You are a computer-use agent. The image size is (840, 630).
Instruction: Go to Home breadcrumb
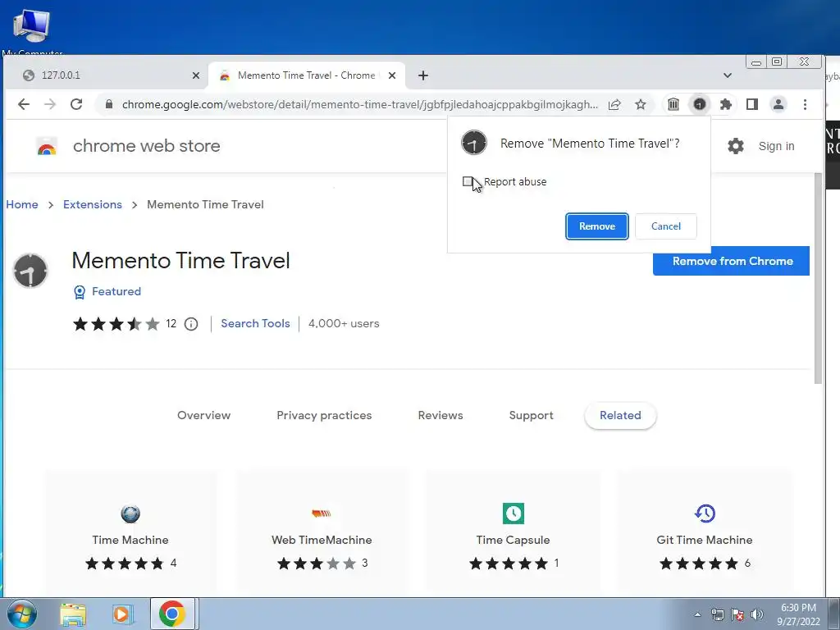tap(22, 204)
